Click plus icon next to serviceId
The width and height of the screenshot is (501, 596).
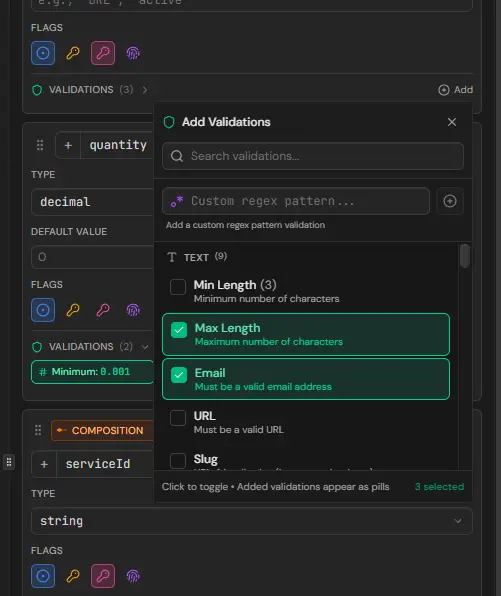coord(44,464)
